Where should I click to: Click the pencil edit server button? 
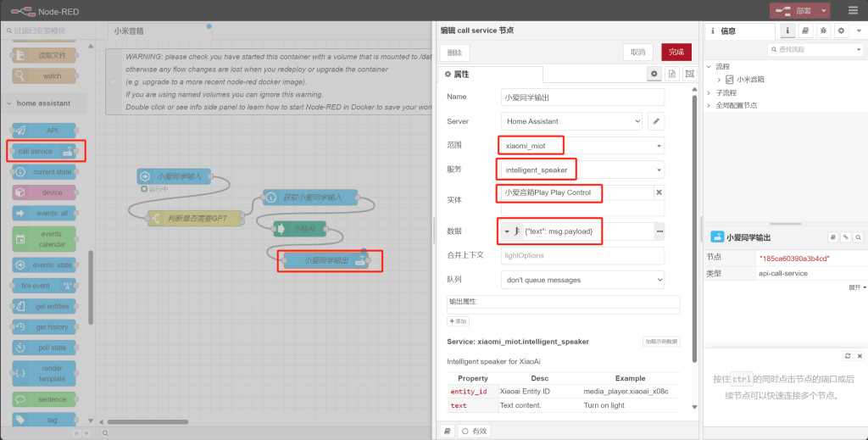(x=656, y=121)
